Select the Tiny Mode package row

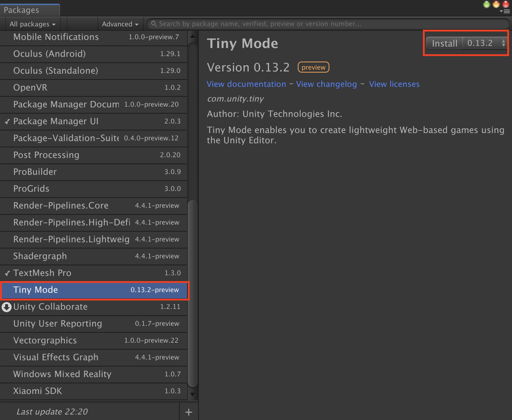94,290
